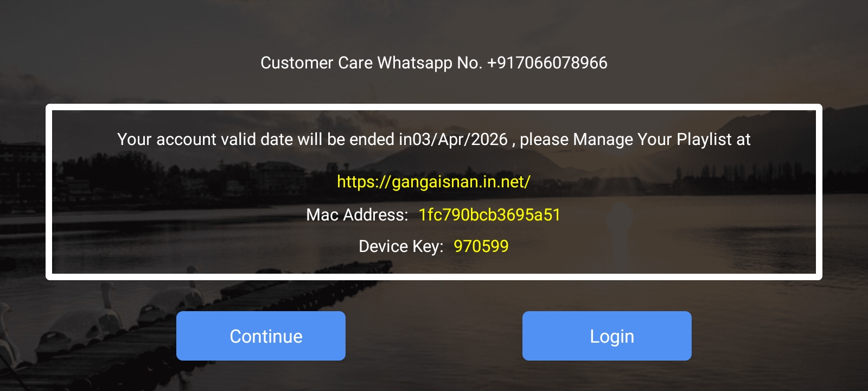
Task: Click the Mac Address label
Action: [357, 215]
